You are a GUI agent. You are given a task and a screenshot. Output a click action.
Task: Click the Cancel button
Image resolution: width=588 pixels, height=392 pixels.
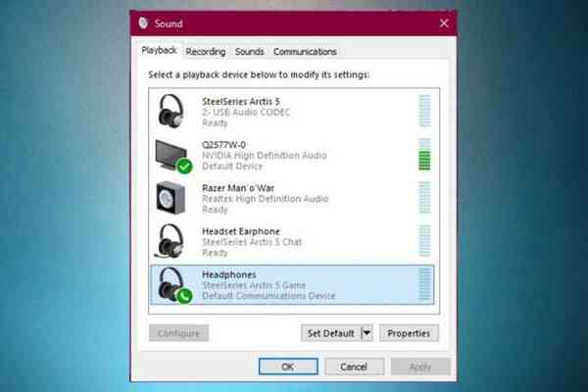coord(354,367)
